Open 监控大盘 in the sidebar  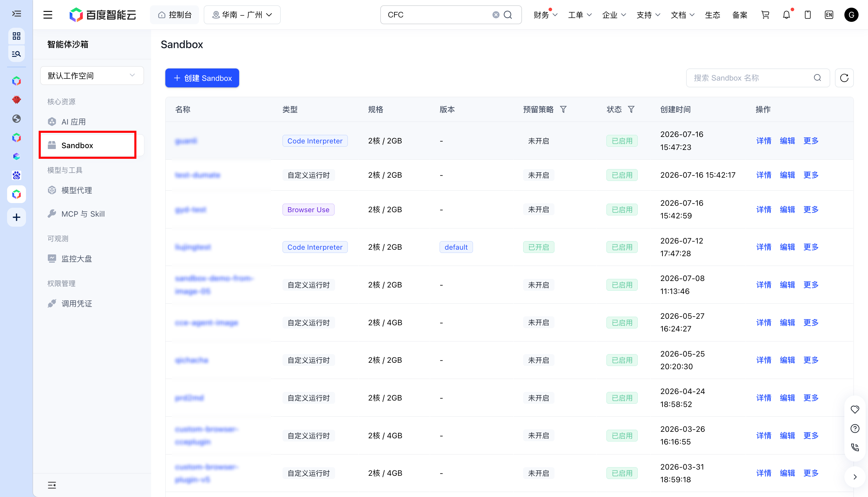(x=92, y=259)
